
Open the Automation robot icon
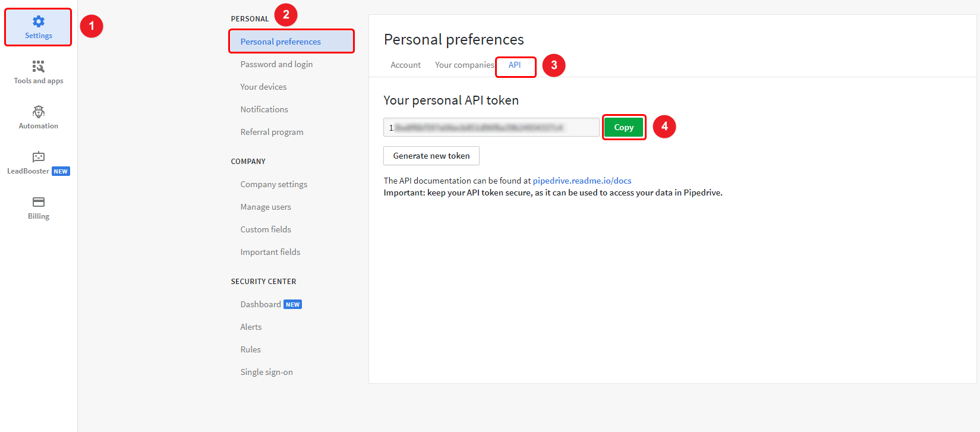pyautogui.click(x=39, y=112)
